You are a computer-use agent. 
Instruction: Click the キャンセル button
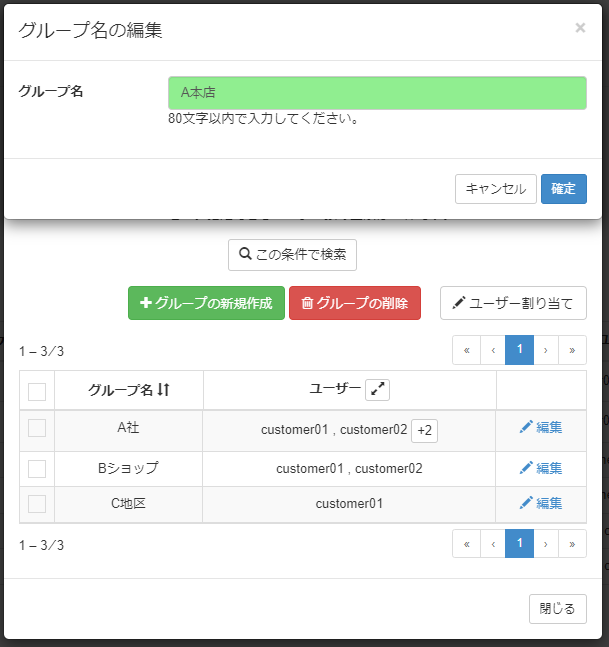[496, 189]
